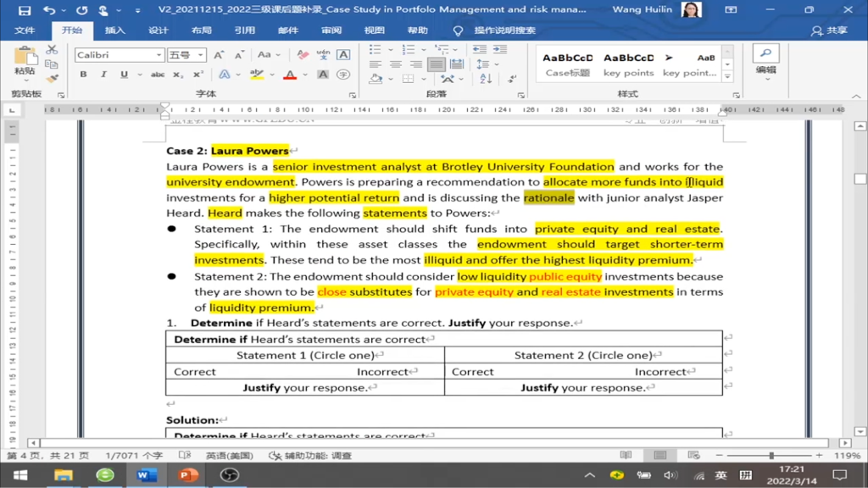Open the font size dropdown
Screen dimensions: 868x488
tap(201, 55)
